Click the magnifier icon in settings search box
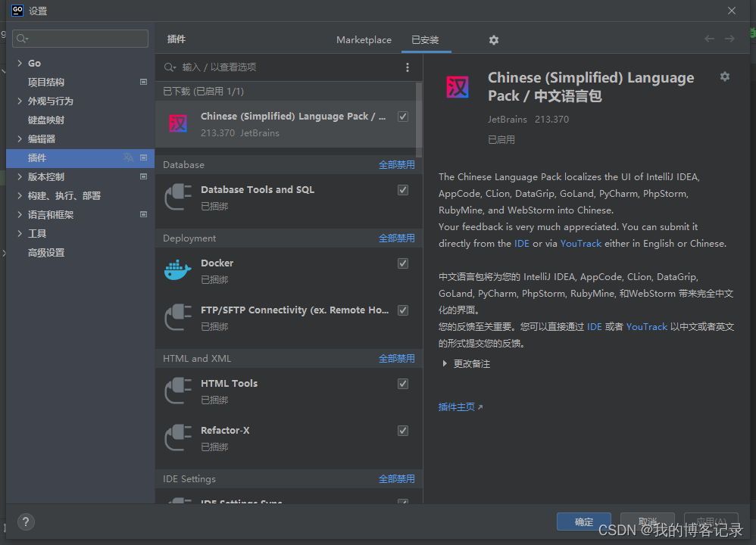The width and height of the screenshot is (756, 545). pos(22,39)
